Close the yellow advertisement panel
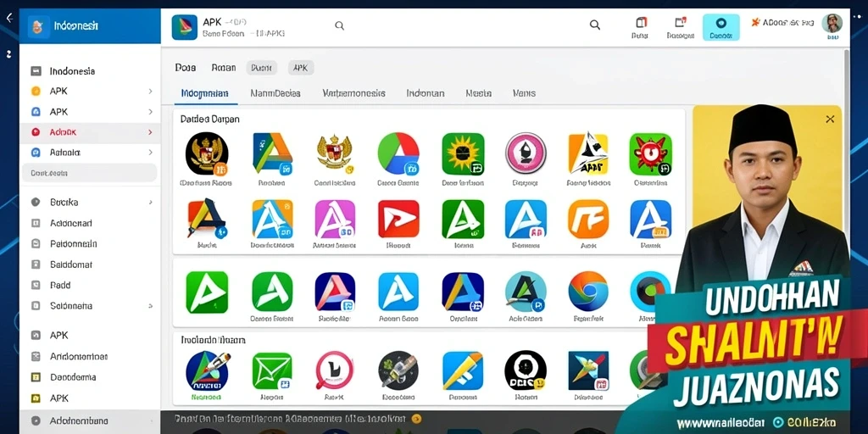Viewport: 868px width, 434px height. click(x=830, y=119)
